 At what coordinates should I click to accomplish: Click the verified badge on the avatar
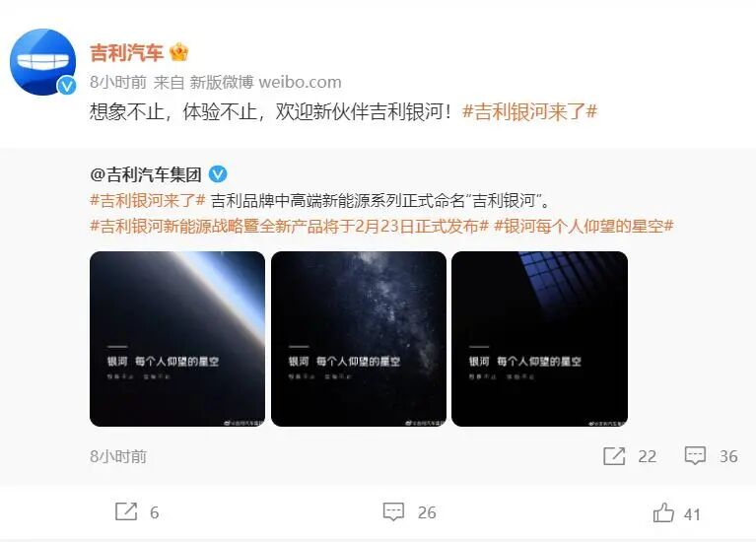pyautogui.click(x=67, y=86)
